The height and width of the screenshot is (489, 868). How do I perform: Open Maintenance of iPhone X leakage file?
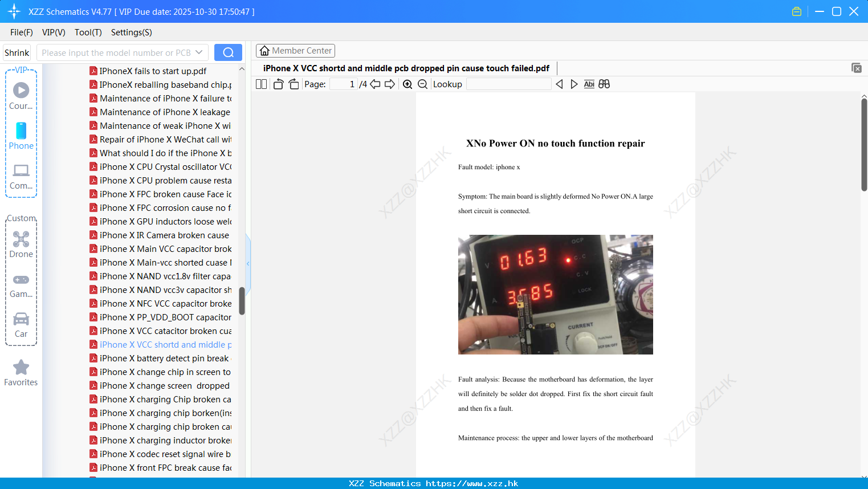tap(160, 112)
